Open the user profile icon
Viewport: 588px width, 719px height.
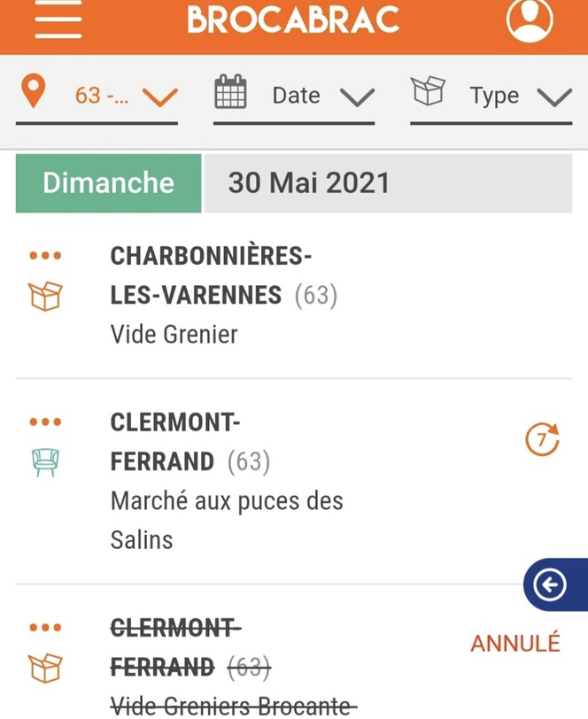pyautogui.click(x=530, y=20)
